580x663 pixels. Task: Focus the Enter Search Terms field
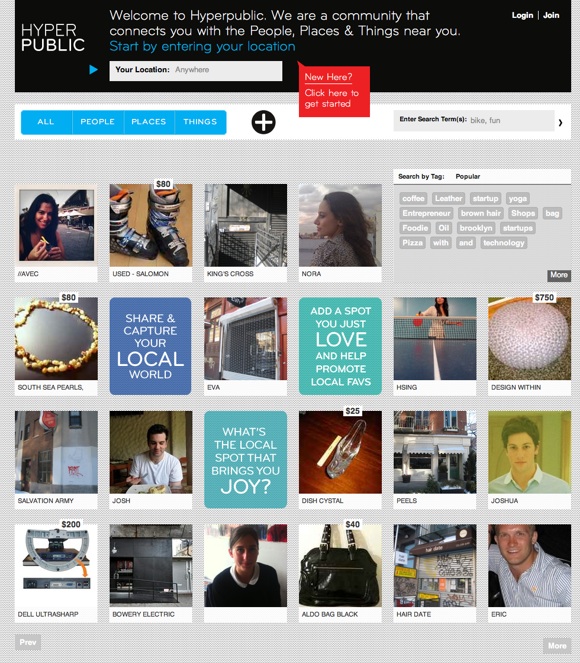pos(474,121)
